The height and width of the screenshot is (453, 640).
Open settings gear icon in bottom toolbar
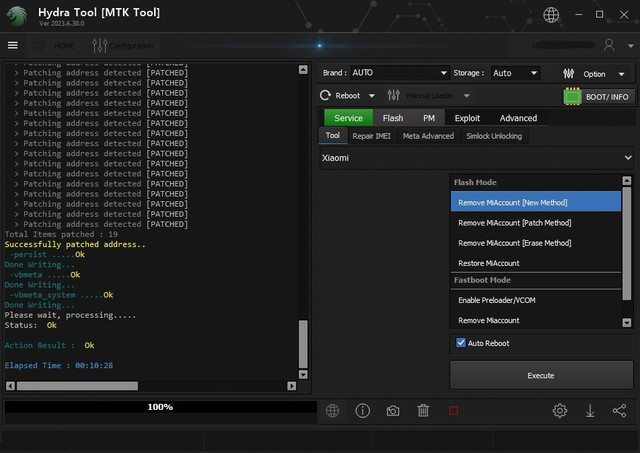pos(560,411)
